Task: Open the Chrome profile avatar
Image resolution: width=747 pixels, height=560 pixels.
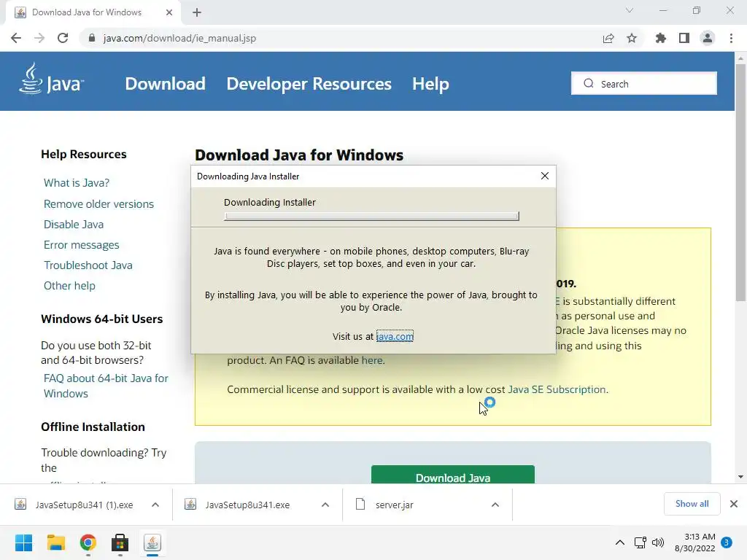Action: pyautogui.click(x=708, y=38)
